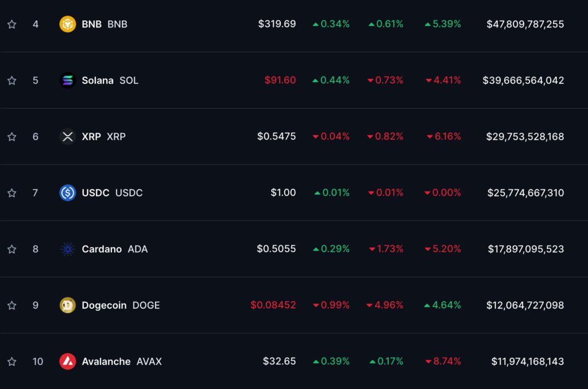Go to the Avalanche AVAX page
588x389 pixels.
[122, 361]
